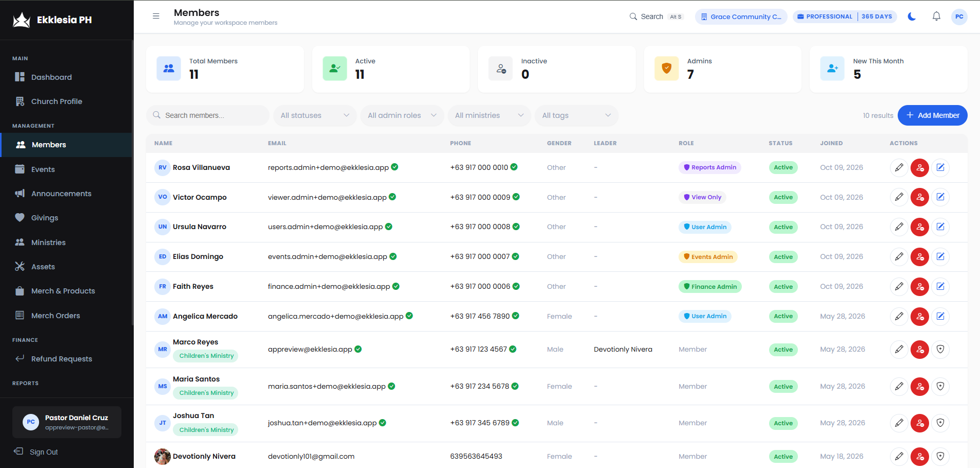The width and height of the screenshot is (980, 468).
Task: Open Merch Orders in sidebar
Action: 67,316
